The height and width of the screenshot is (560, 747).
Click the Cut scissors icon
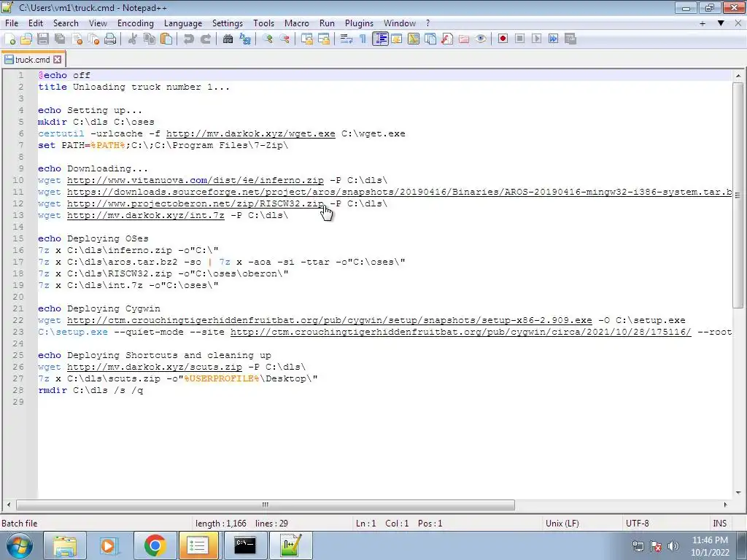click(133, 39)
